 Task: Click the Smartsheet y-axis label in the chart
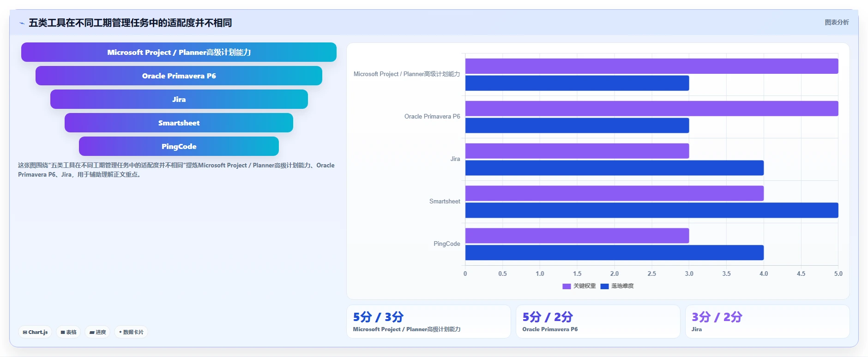[x=445, y=201]
